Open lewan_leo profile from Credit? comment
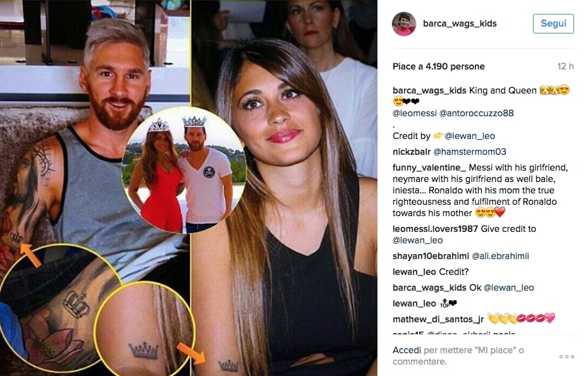The image size is (588, 376). tap(414, 272)
